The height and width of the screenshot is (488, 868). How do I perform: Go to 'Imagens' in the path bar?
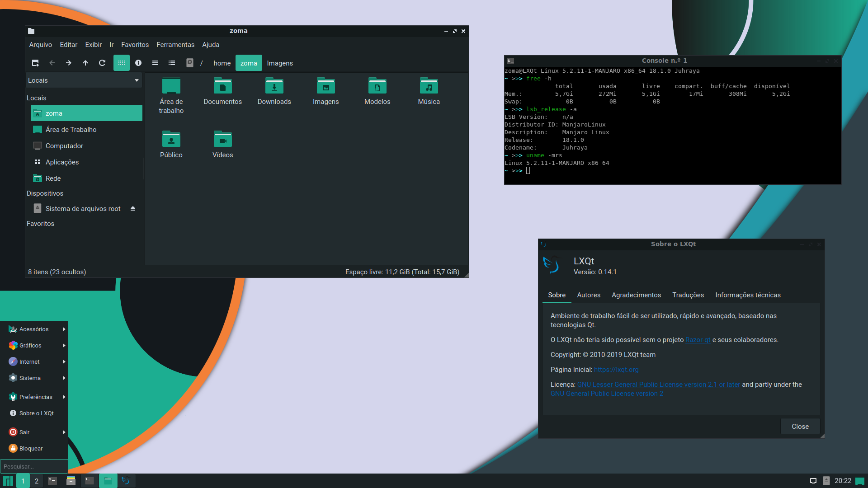[x=280, y=63]
